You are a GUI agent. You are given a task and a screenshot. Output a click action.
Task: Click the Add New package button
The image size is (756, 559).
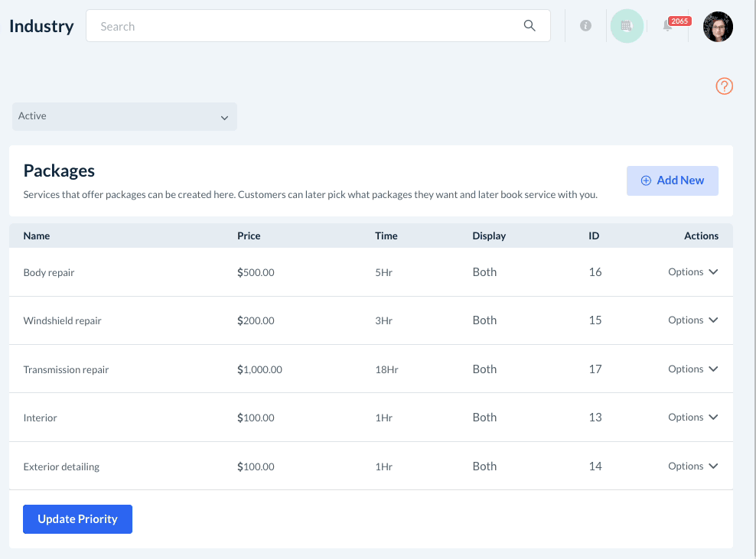[x=672, y=180]
